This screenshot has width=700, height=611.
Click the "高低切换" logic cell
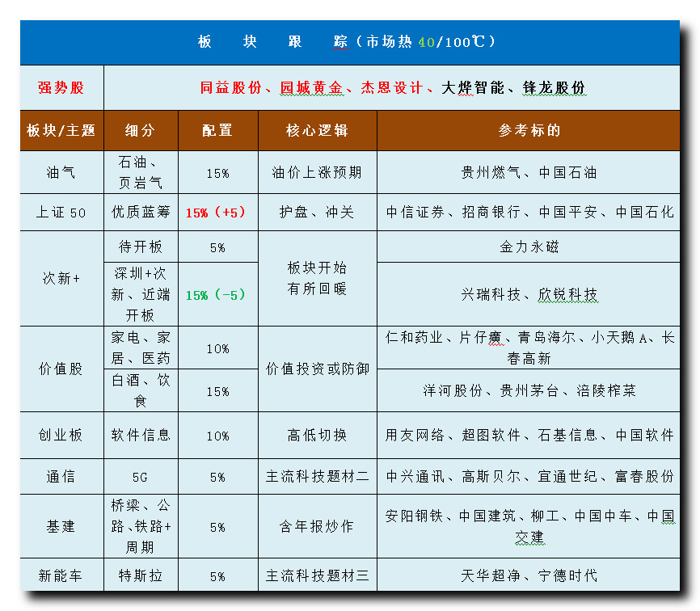[318, 435]
